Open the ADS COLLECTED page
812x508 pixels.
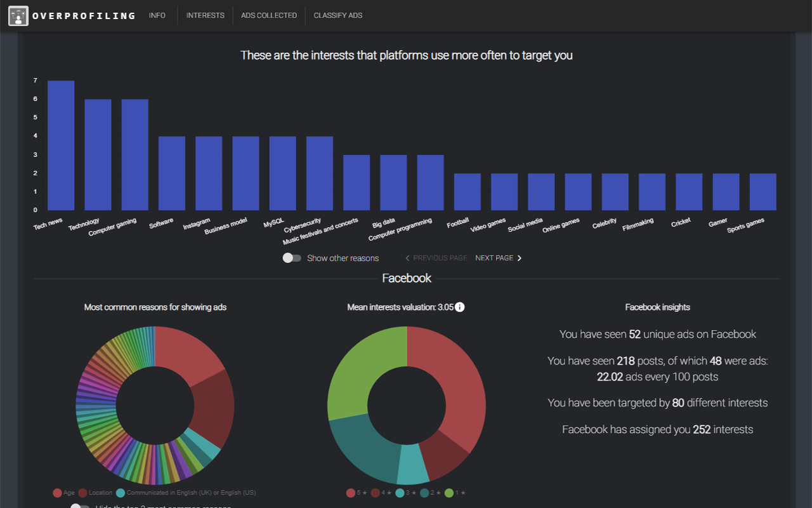269,15
